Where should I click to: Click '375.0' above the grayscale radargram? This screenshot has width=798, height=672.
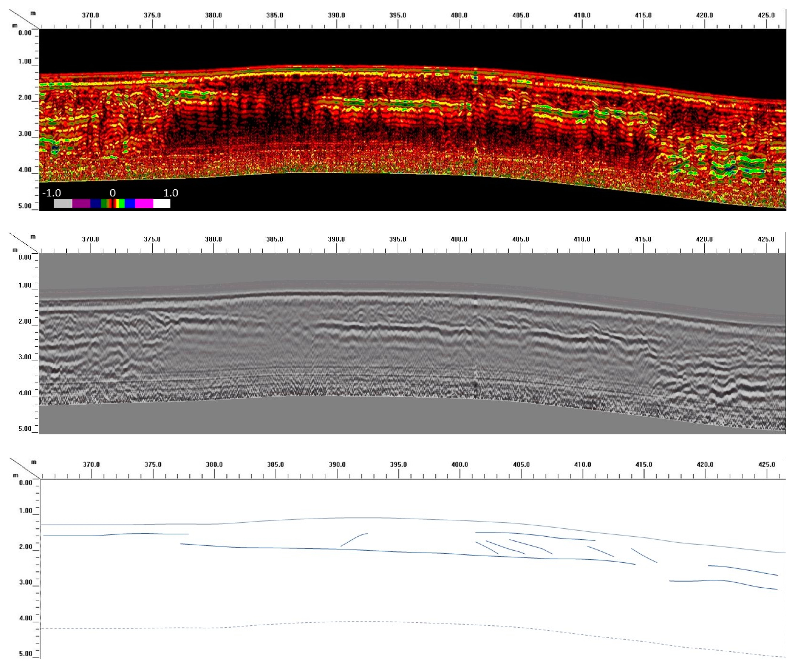(x=152, y=239)
